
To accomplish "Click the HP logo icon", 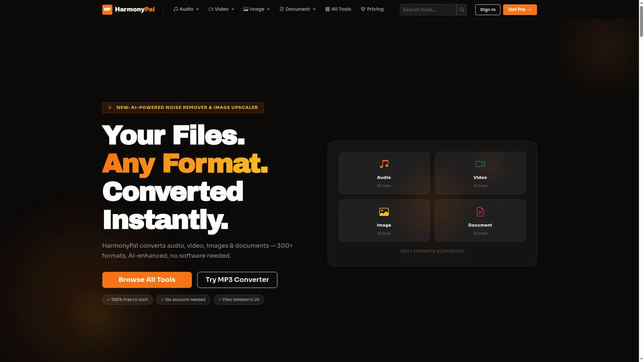I will click(x=107, y=9).
